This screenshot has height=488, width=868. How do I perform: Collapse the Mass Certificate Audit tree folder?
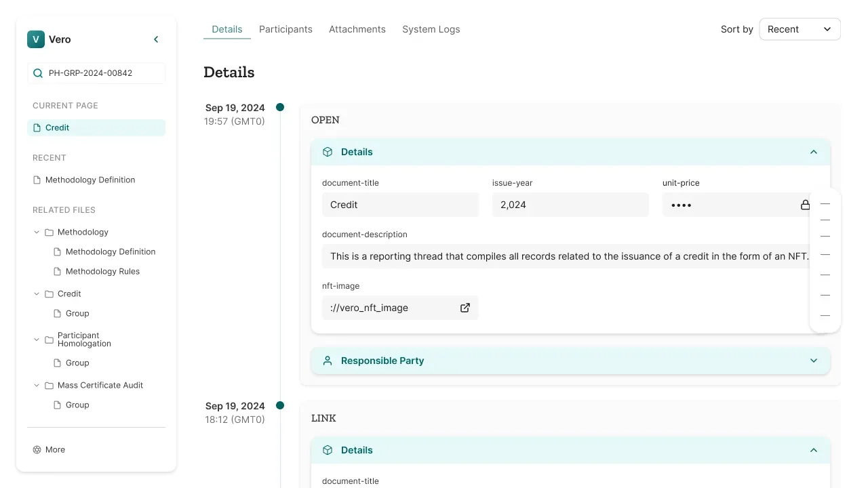pos(37,386)
